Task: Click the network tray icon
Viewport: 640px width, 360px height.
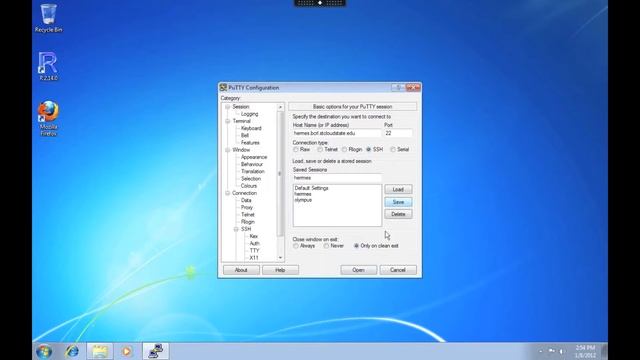Action: pos(552,351)
